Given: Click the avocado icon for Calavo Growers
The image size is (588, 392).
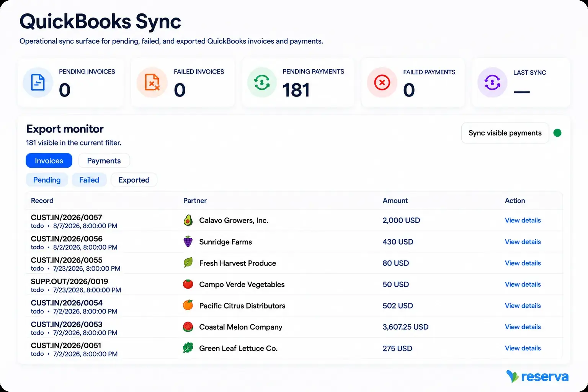Looking at the screenshot, I should tap(188, 220).
